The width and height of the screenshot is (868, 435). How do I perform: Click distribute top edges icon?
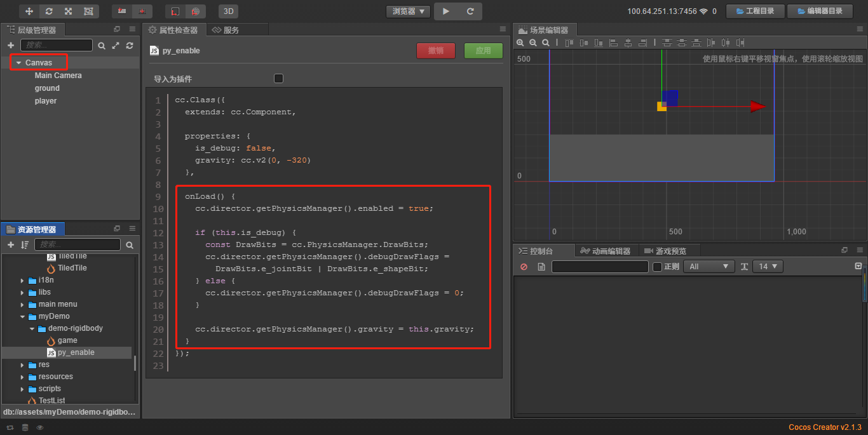(x=667, y=43)
